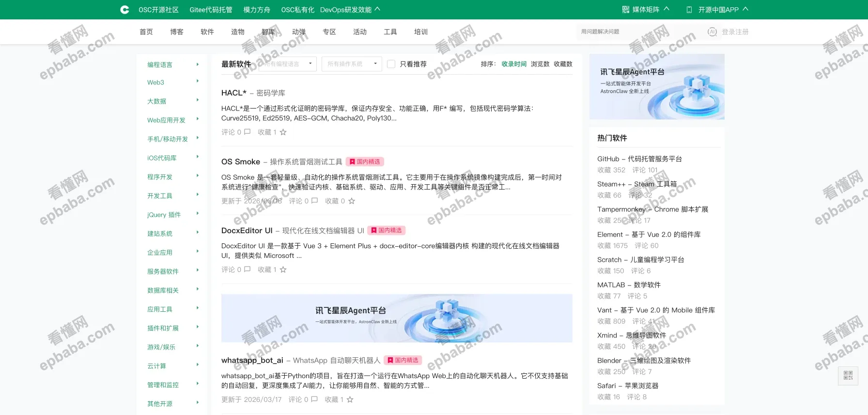Open 工具 nav item
The height and width of the screenshot is (415, 868).
390,32
